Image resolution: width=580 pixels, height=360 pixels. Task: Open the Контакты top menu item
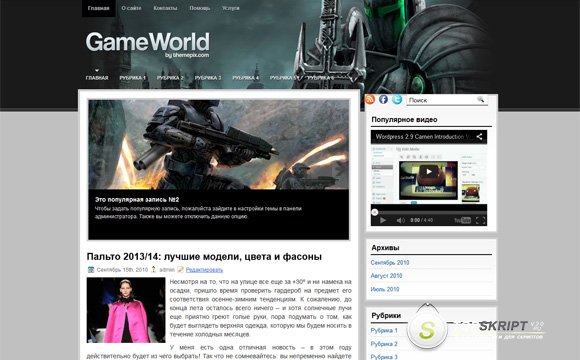point(165,8)
